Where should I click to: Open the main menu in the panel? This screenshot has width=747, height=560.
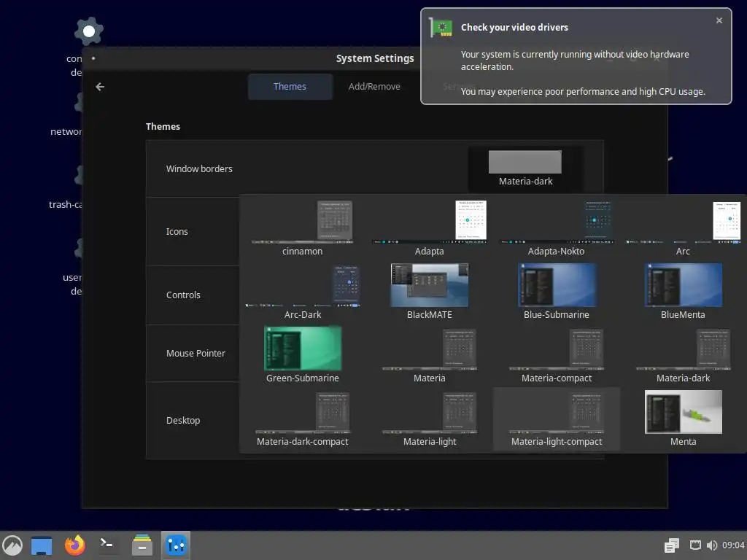coord(12,545)
